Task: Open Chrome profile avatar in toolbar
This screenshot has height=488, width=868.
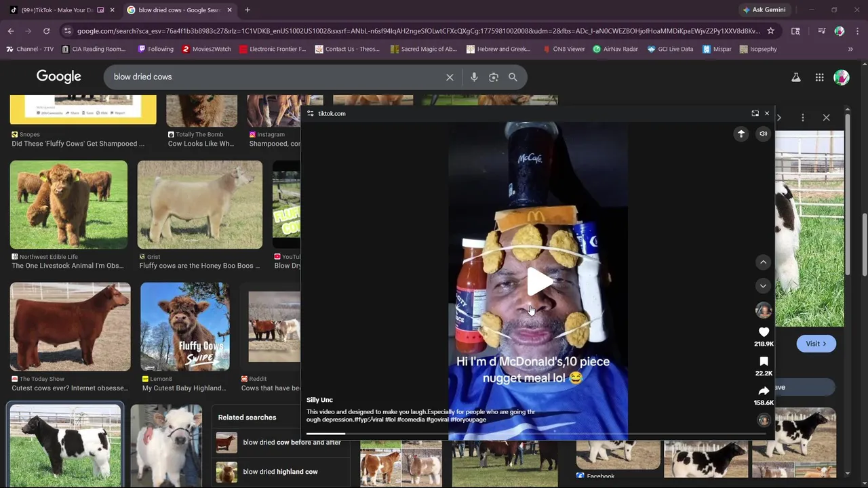Action: coord(839,31)
